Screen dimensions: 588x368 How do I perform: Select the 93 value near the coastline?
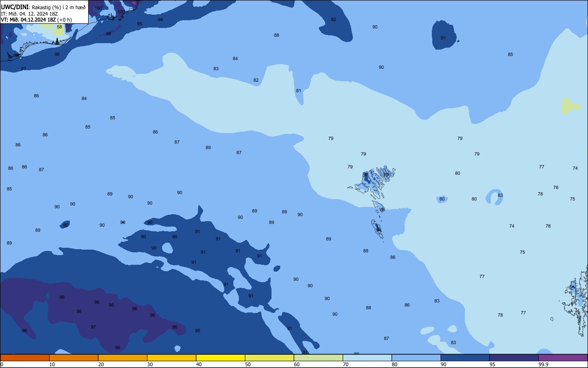tap(23, 68)
